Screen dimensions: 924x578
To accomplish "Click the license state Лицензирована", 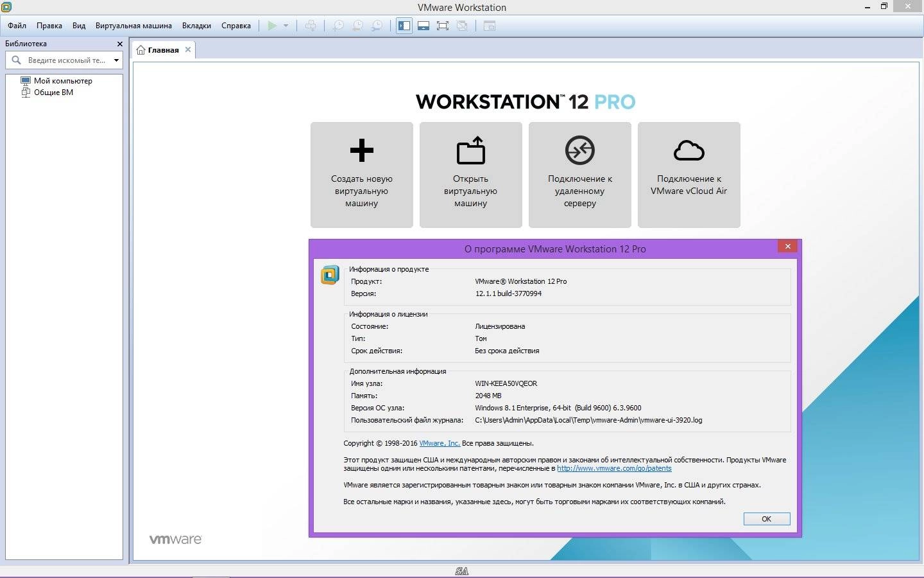I will click(500, 326).
